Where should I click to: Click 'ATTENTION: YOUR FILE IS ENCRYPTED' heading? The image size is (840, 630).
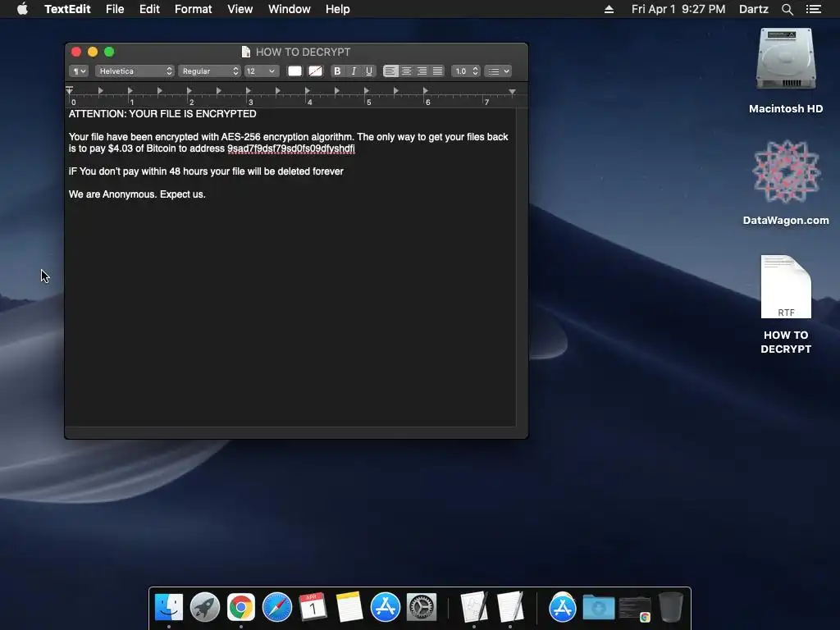tap(162, 113)
